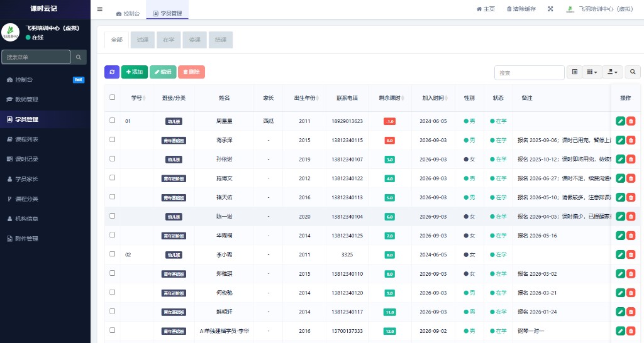Click the magnifier button beside the sidebar menu search
This screenshot has height=343, width=644.
pos(79,57)
